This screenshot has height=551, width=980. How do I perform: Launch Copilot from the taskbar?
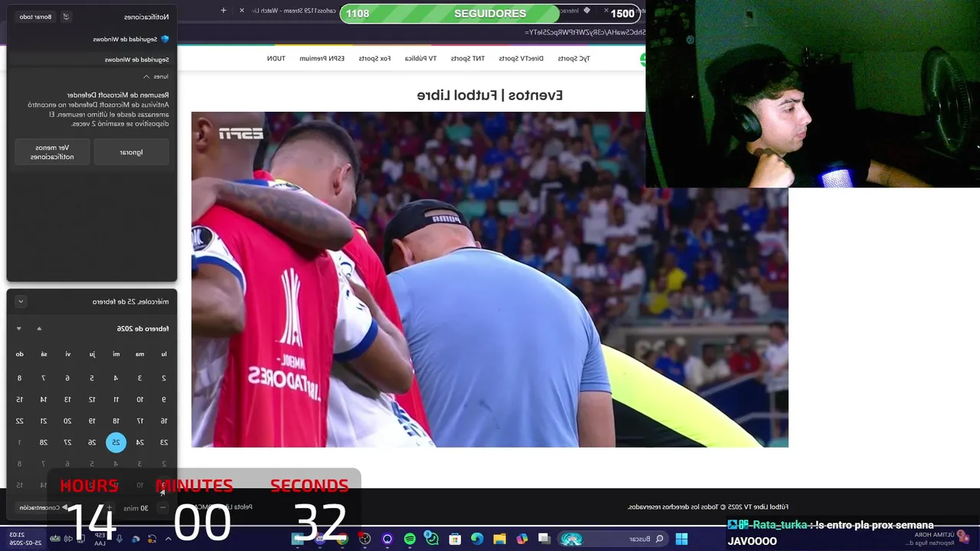[522, 539]
